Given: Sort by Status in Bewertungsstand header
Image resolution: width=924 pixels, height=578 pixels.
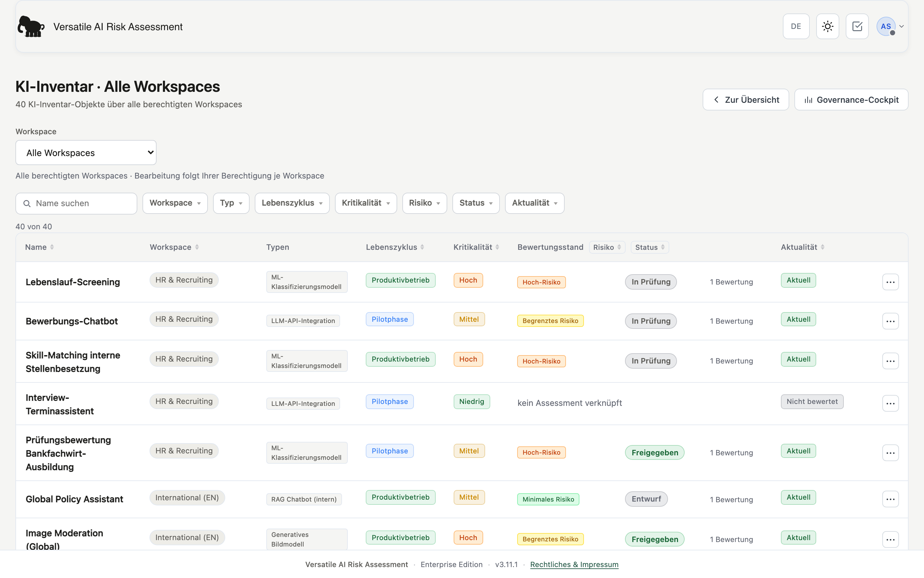Looking at the screenshot, I should 649,247.
